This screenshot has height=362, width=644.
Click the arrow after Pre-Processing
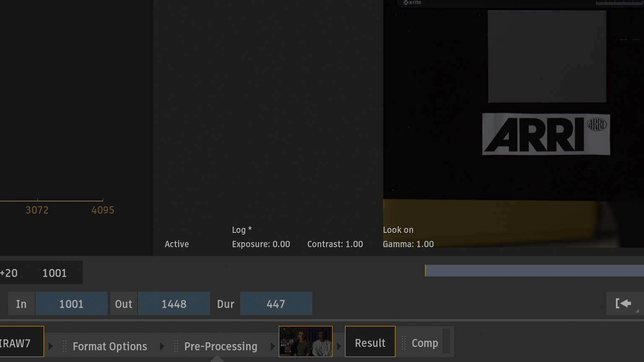pyautogui.click(x=273, y=346)
